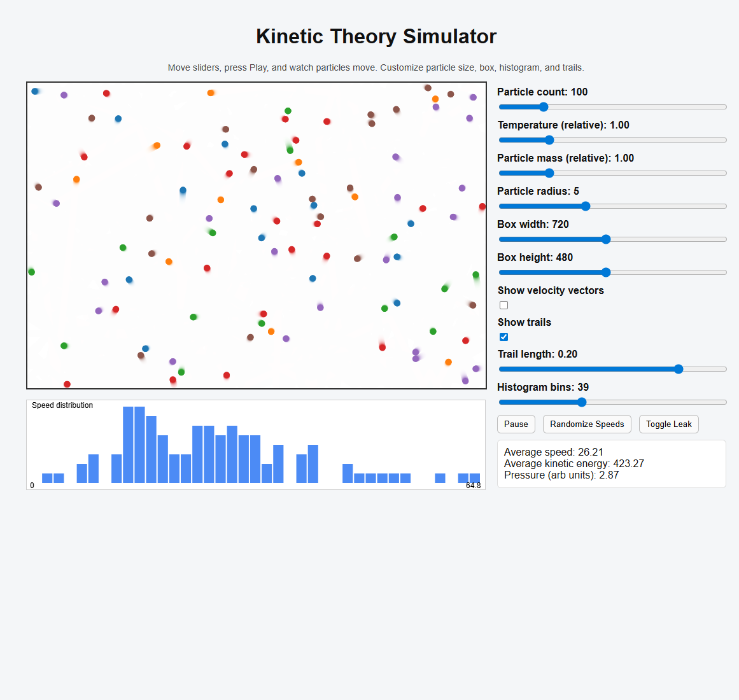Image resolution: width=739 pixels, height=700 pixels.
Task: Click the Histogram bins slider knob
Action: click(x=582, y=402)
